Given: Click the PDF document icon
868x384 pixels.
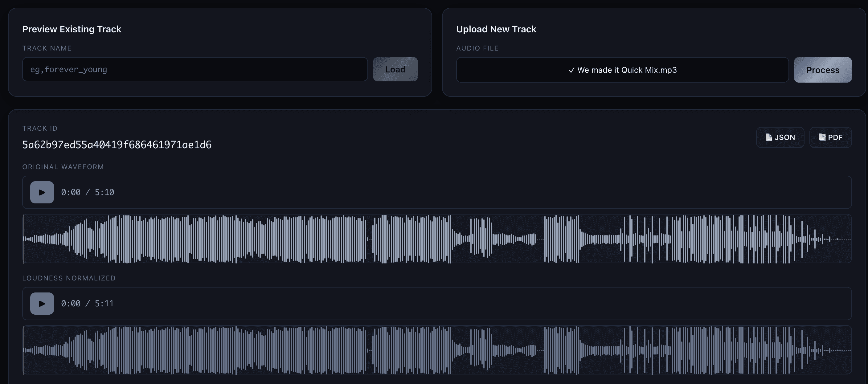Looking at the screenshot, I should tap(822, 137).
